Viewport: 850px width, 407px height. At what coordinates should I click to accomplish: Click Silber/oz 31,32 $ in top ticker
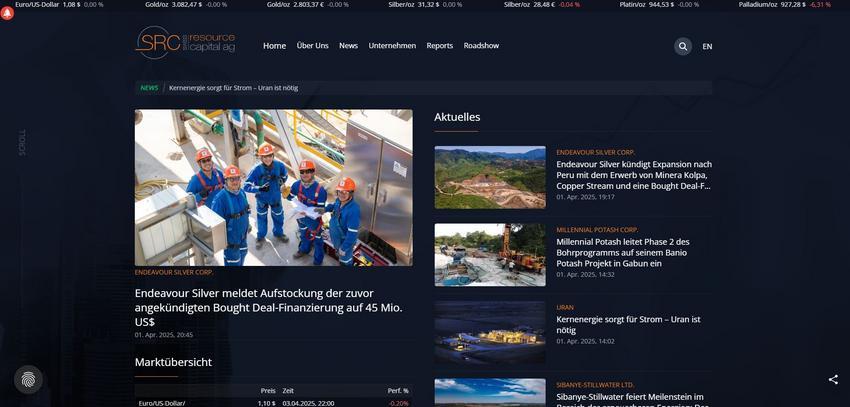point(425,4)
